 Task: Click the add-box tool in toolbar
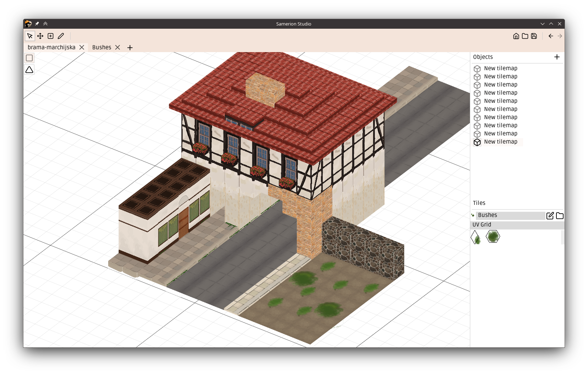click(x=51, y=36)
